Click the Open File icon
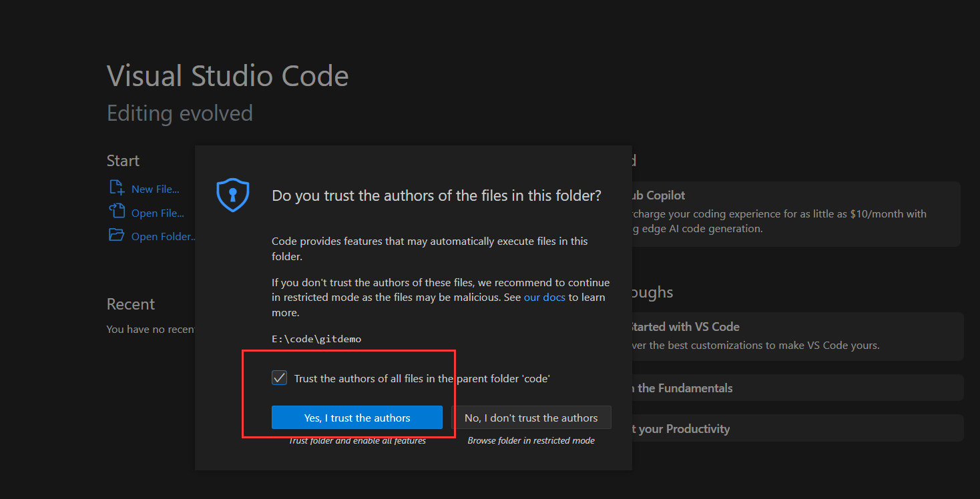 click(x=117, y=211)
